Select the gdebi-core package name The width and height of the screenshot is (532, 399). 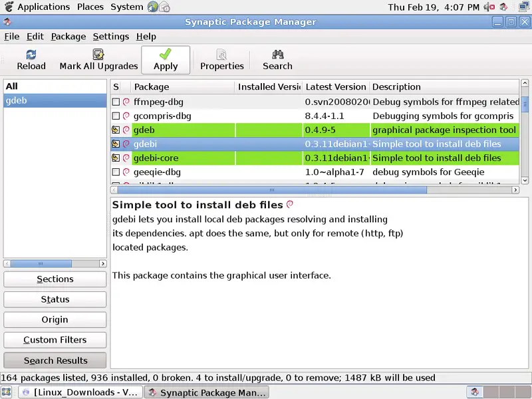156,158
